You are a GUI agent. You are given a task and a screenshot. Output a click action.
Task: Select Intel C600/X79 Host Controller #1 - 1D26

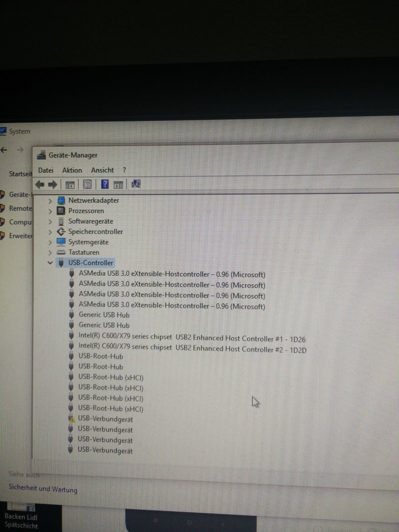[192, 337]
